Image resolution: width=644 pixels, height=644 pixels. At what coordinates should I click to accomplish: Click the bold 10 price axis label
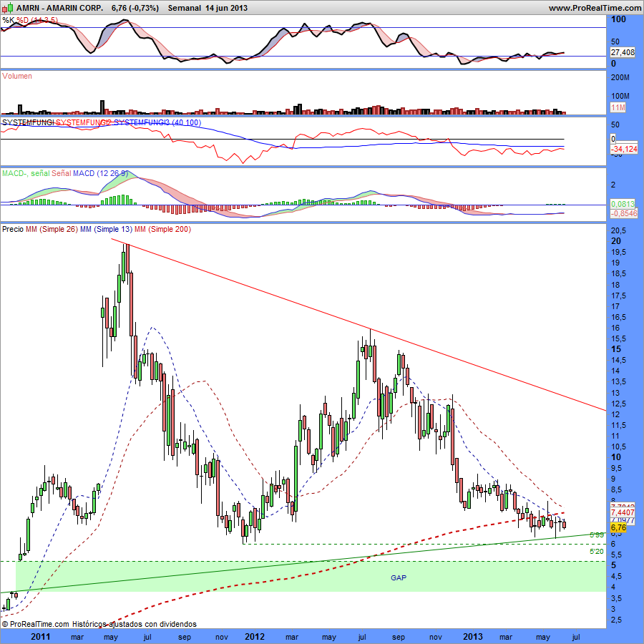[616, 457]
